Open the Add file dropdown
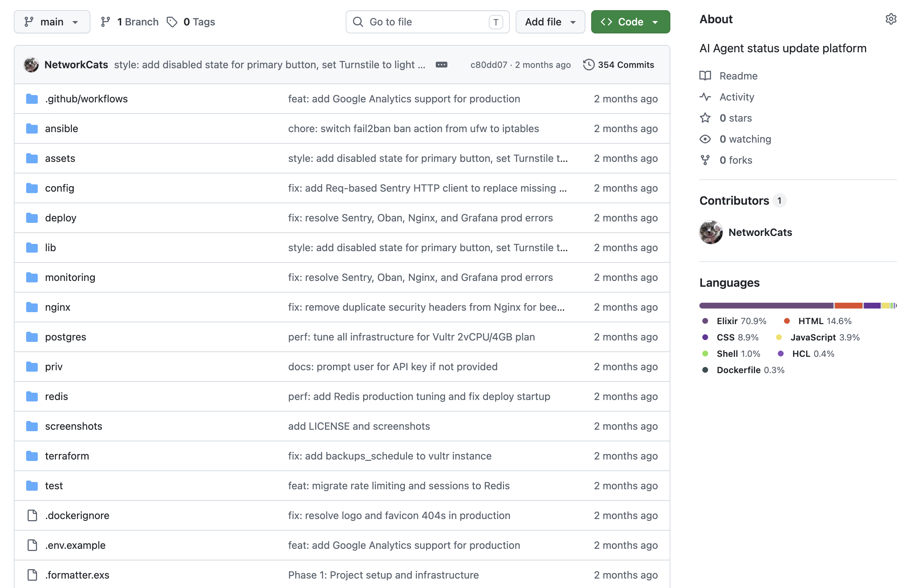Screen dimensions: 918x588 point(550,22)
